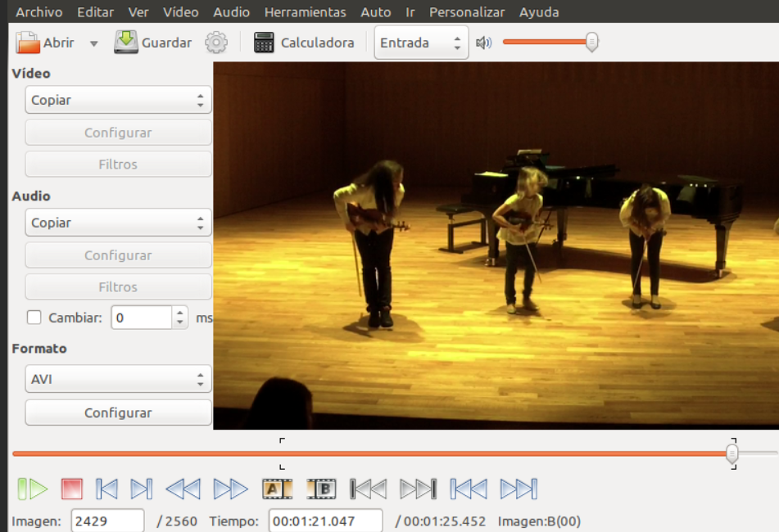779x532 pixels.
Task: Click the video preview image
Action: 496,246
